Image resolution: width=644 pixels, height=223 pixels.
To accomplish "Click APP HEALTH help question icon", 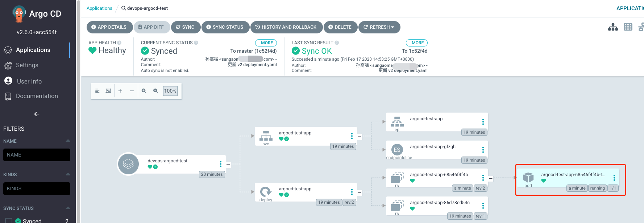I will pos(119,43).
